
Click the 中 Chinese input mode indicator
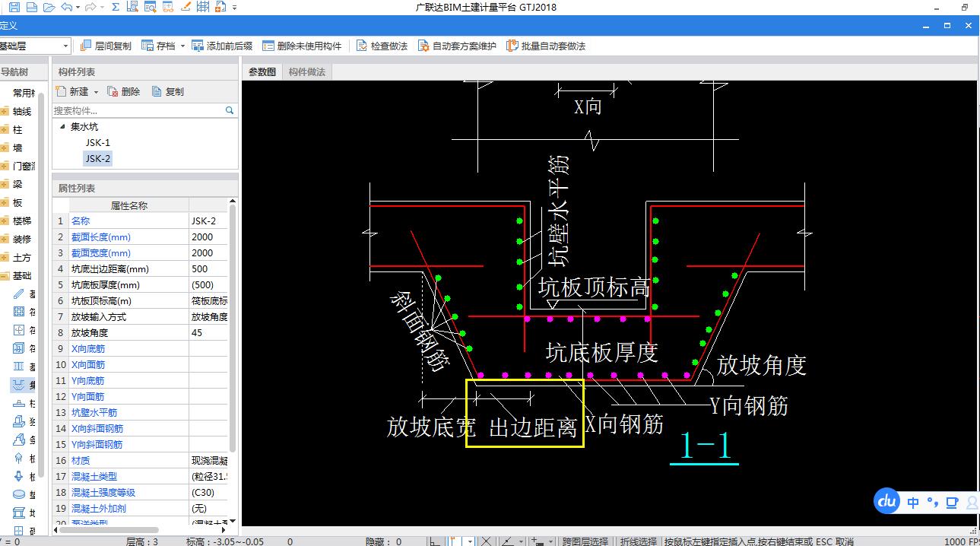(x=913, y=503)
